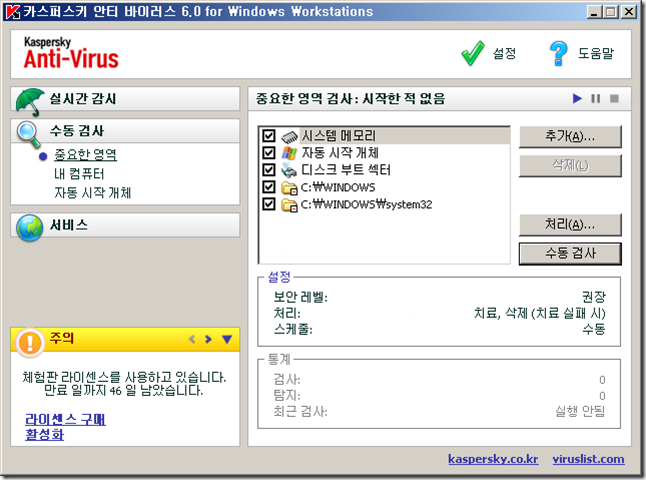Click the Windows flag icon for 자동 시작 개체
This screenshot has height=480, width=646.
click(x=289, y=153)
